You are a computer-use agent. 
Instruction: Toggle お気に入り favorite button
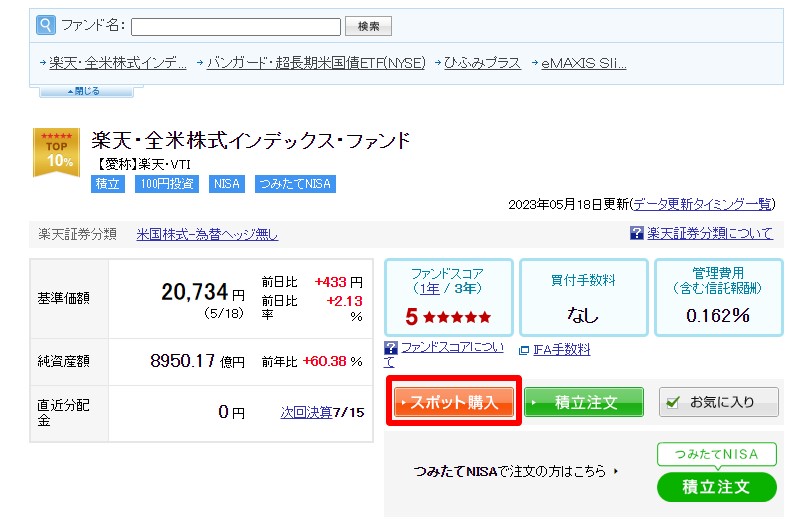point(718,402)
